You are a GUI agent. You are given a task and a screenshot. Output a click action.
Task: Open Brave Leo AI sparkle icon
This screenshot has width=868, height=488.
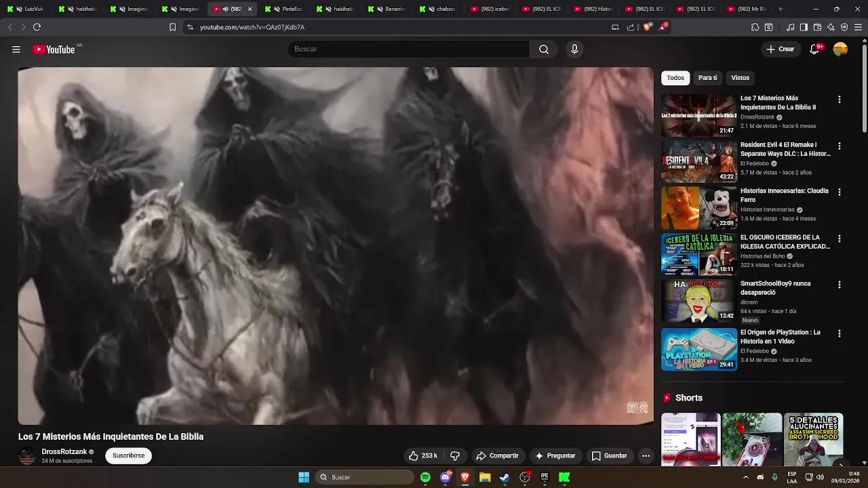click(831, 27)
